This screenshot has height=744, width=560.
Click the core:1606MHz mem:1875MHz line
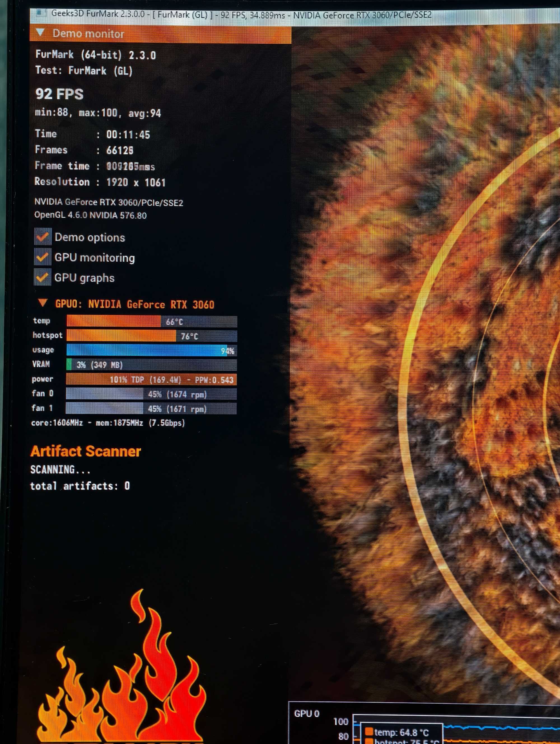click(x=108, y=423)
